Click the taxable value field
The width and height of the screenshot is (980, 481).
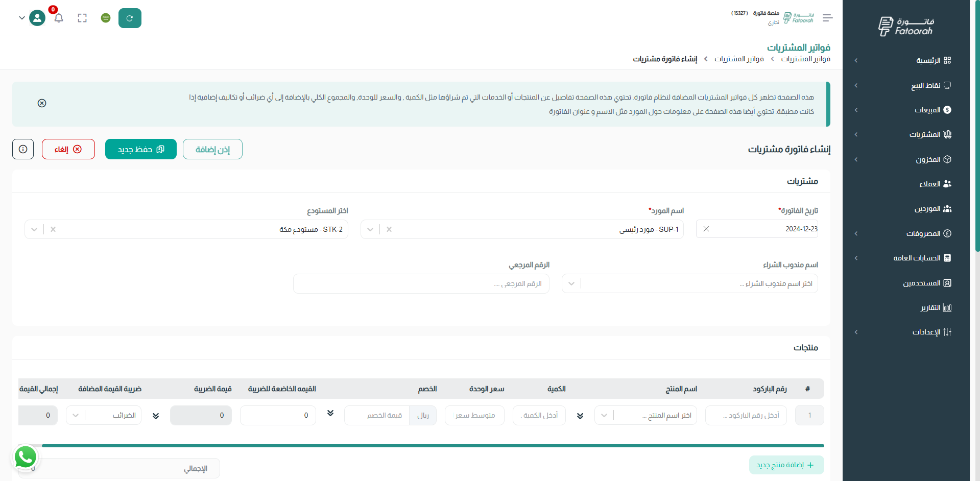278,415
